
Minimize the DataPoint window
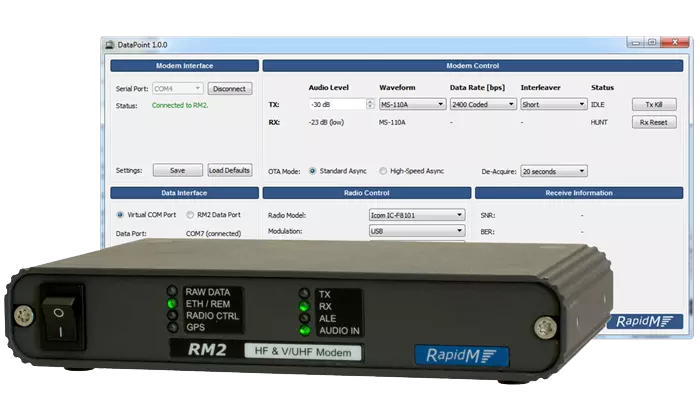(x=634, y=43)
